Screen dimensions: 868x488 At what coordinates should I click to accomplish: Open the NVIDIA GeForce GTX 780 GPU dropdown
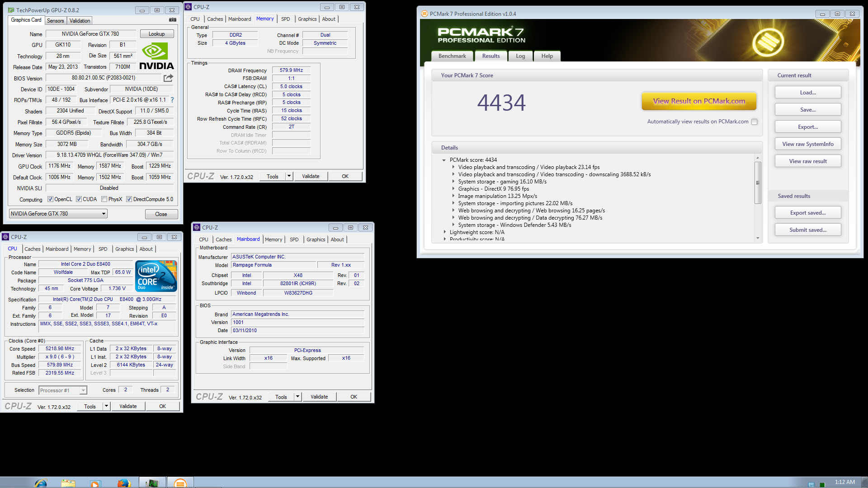pyautogui.click(x=58, y=214)
